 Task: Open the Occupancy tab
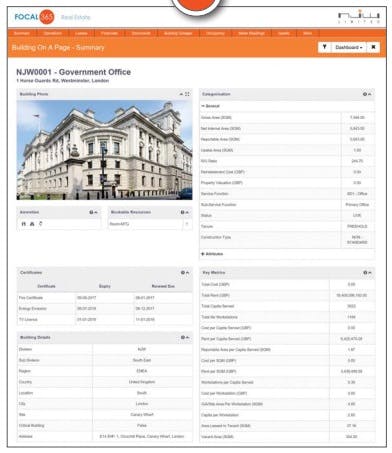pyautogui.click(x=215, y=33)
